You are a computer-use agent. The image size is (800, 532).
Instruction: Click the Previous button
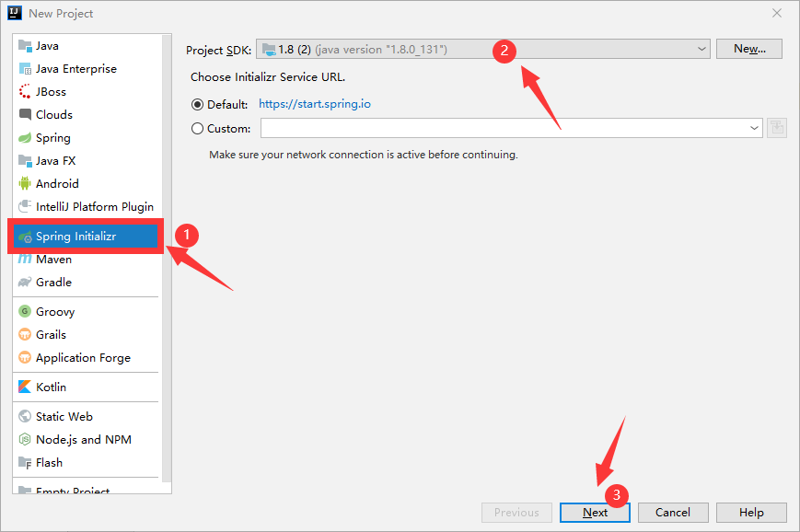pyautogui.click(x=516, y=513)
